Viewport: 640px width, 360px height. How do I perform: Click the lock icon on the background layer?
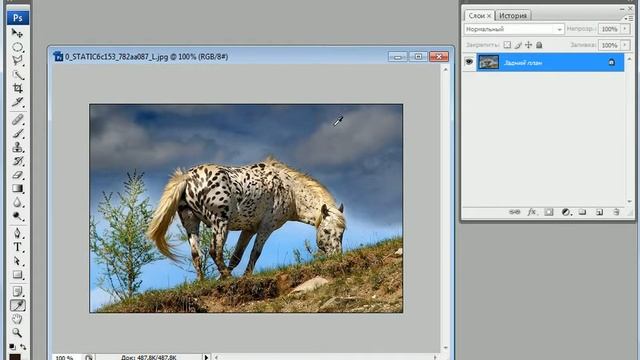pos(611,62)
